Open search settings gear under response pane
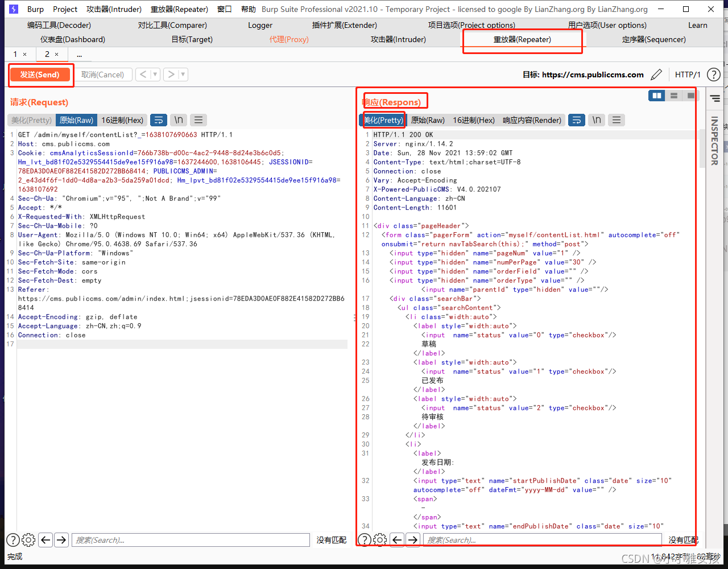The width and height of the screenshot is (728, 569). [x=380, y=540]
